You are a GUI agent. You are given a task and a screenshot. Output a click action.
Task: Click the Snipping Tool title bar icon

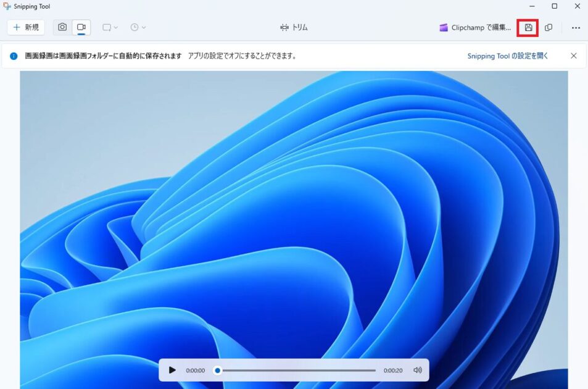(7, 6)
